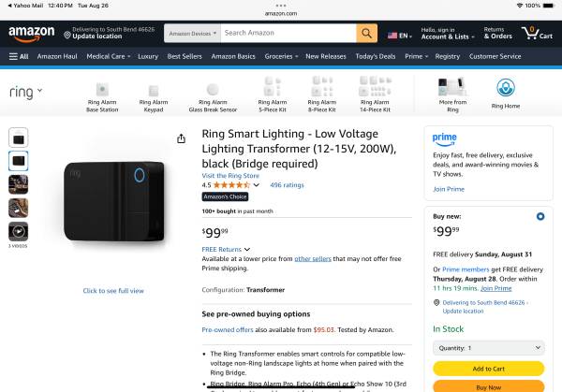Image resolution: width=562 pixels, height=392 pixels.
Task: Open the shopping cart
Action: (534, 33)
